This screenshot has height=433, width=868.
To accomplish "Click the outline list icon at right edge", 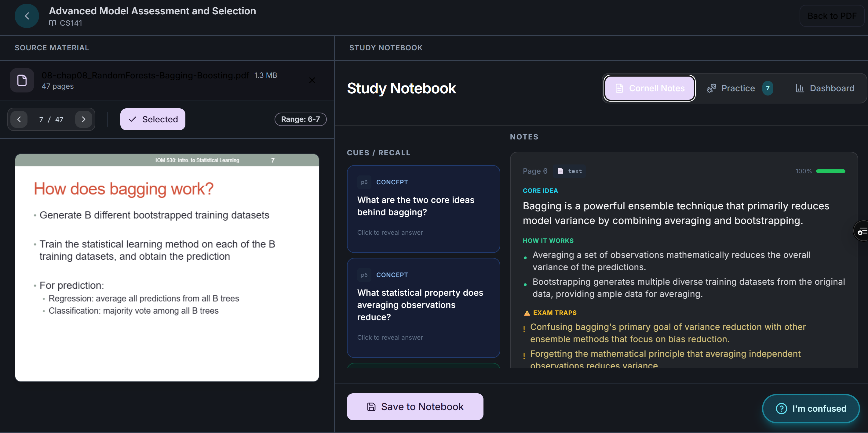I will 862,231.
